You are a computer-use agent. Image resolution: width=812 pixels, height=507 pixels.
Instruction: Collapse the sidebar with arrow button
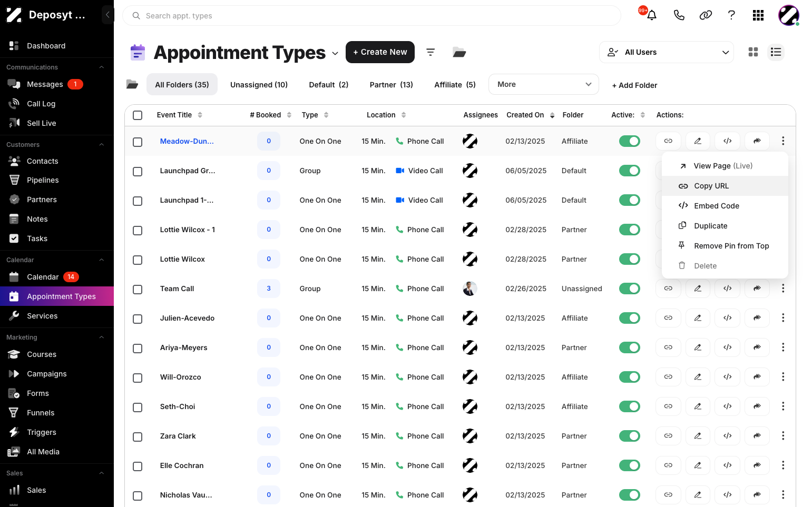click(x=107, y=15)
